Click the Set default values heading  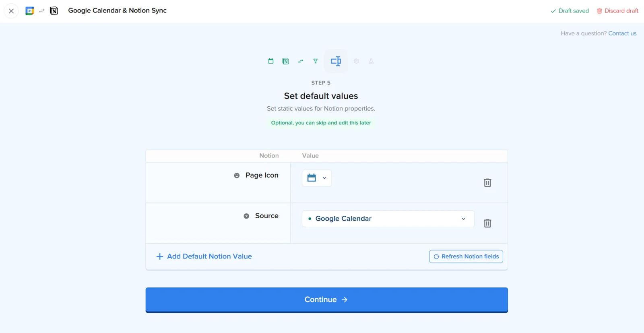click(x=321, y=96)
